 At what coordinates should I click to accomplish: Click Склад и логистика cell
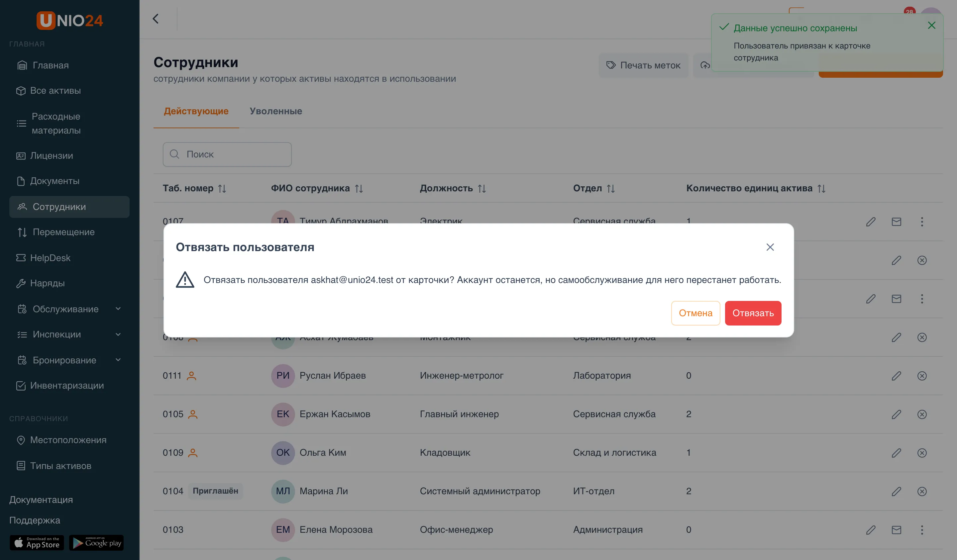coord(614,453)
